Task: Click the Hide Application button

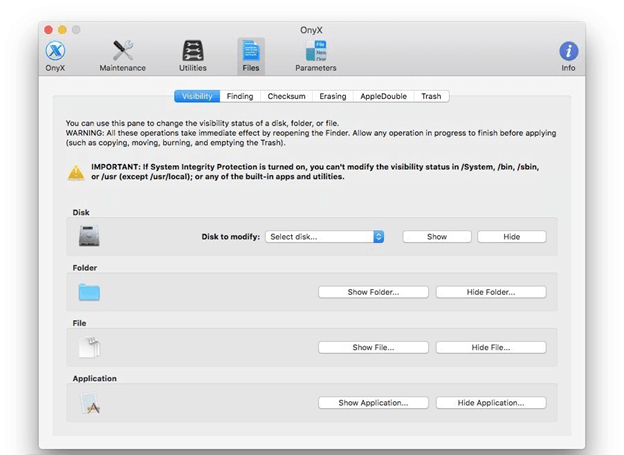Action: pos(491,403)
